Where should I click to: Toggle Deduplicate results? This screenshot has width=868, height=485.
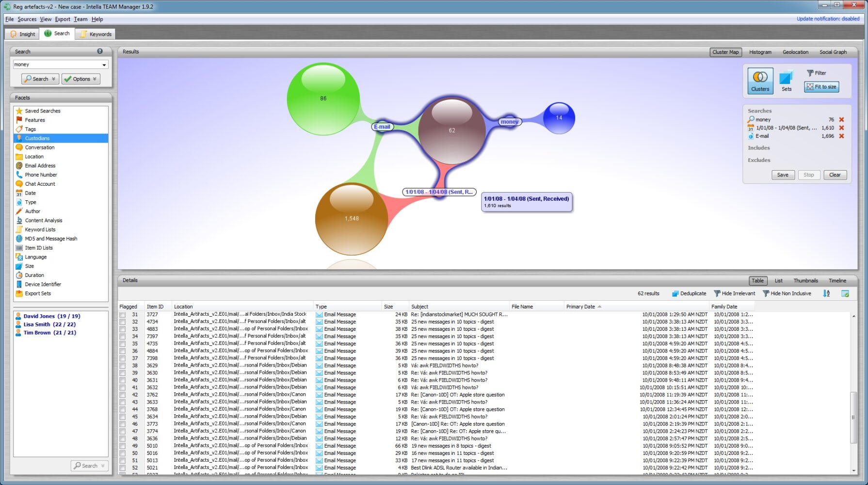[x=689, y=293]
